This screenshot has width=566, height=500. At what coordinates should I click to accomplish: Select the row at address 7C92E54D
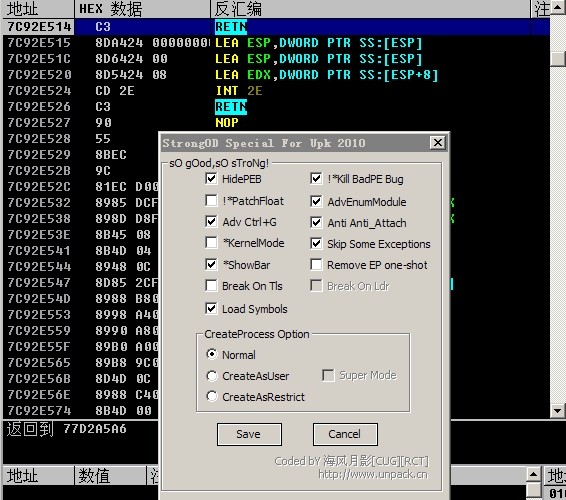point(80,299)
